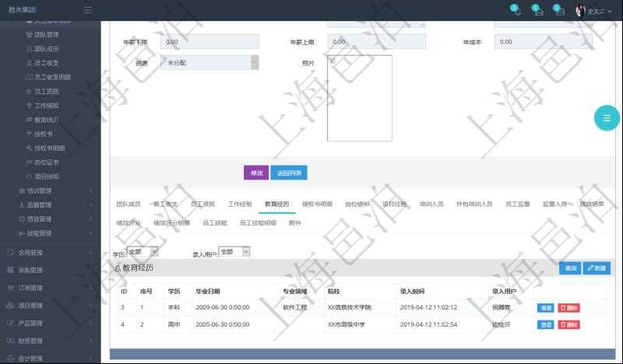This screenshot has width=623, height=364.
Task: Click the 年成本 input field
Action: (543, 42)
